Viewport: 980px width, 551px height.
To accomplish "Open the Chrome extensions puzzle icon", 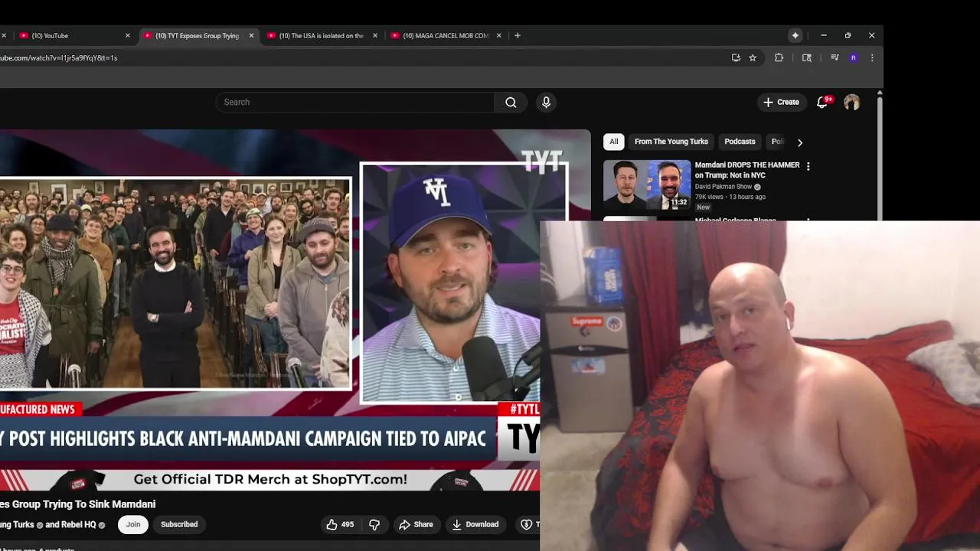I will coord(779,57).
